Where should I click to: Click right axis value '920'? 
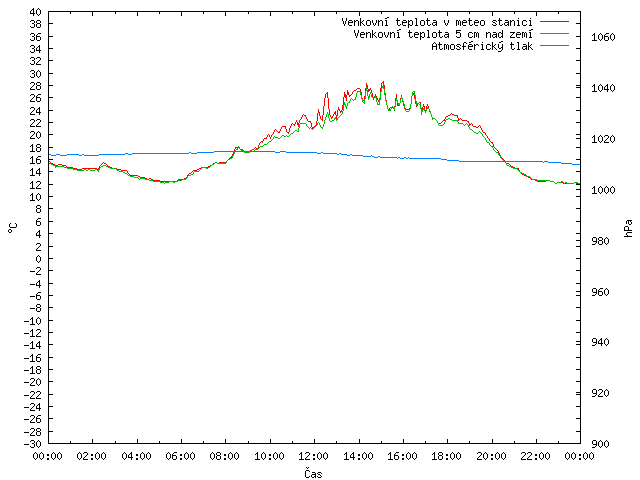[600, 393]
